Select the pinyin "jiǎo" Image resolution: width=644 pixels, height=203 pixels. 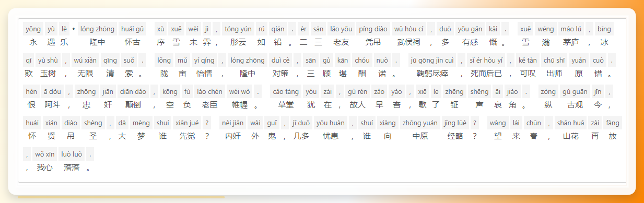[x=513, y=92]
